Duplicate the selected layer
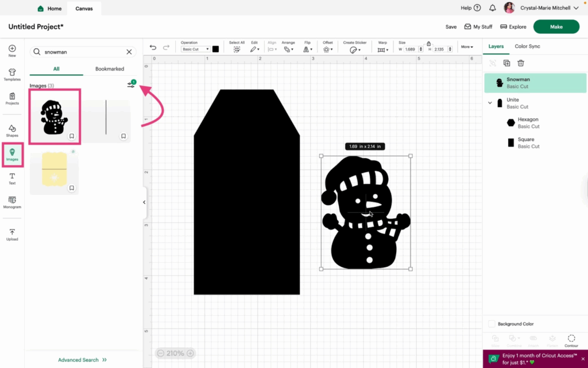 coord(506,63)
